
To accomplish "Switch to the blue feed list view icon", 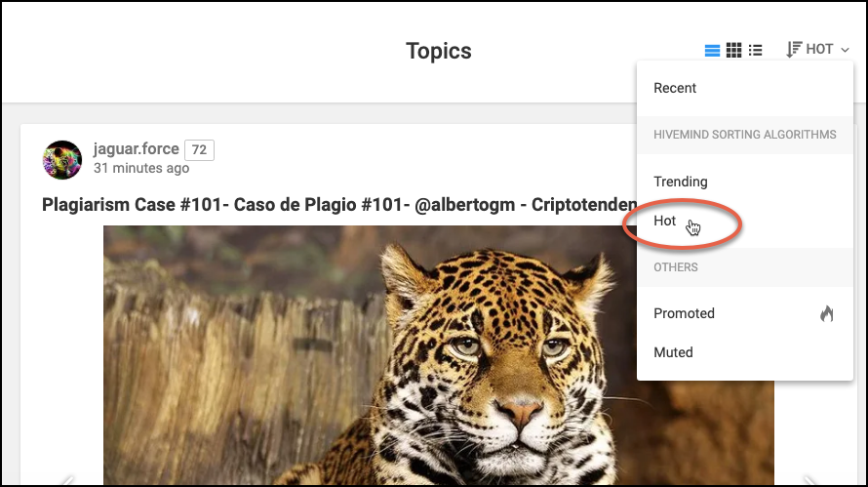I will tap(712, 51).
